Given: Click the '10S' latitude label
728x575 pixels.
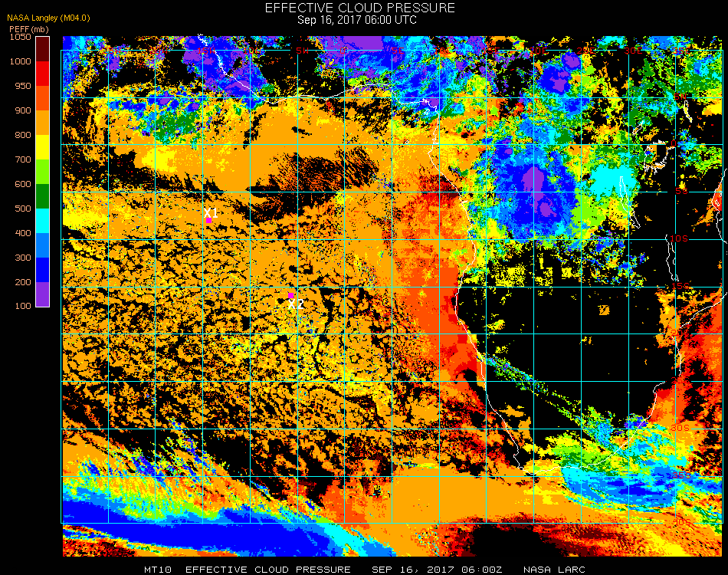Looking at the screenshot, I should (x=679, y=238).
